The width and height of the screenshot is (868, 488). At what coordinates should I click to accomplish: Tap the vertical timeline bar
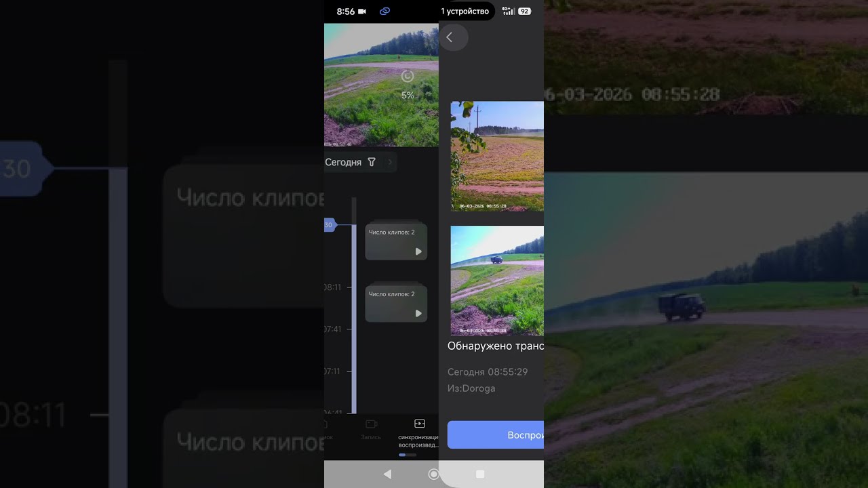click(353, 305)
